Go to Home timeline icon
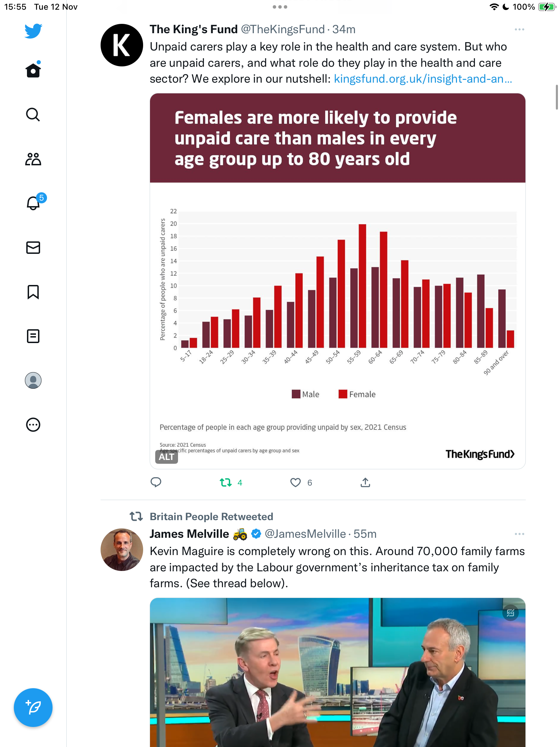Screen dimensions: 560x747 tap(33, 70)
